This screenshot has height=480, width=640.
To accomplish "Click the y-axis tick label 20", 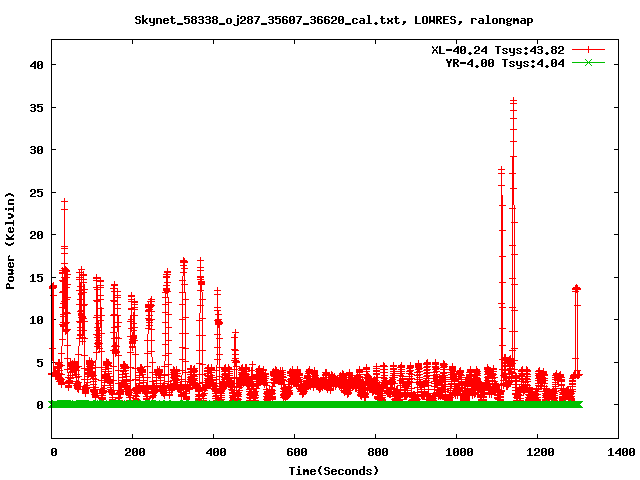I will point(36,235).
